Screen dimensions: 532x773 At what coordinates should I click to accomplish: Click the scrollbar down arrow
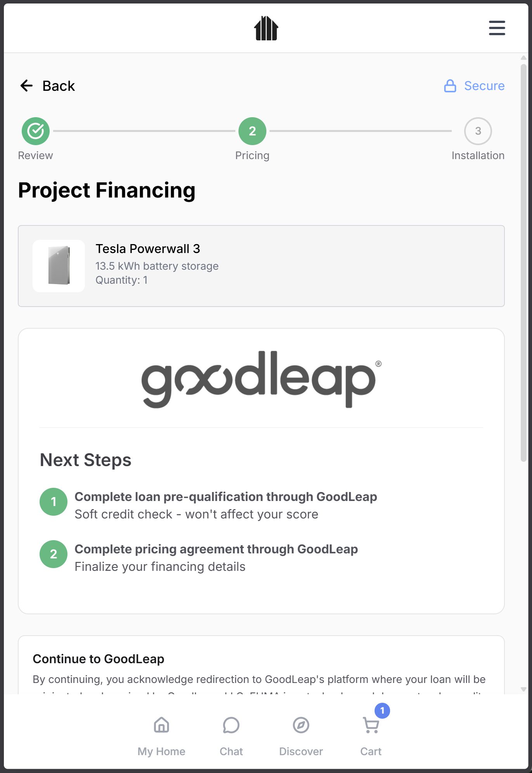pos(523,689)
